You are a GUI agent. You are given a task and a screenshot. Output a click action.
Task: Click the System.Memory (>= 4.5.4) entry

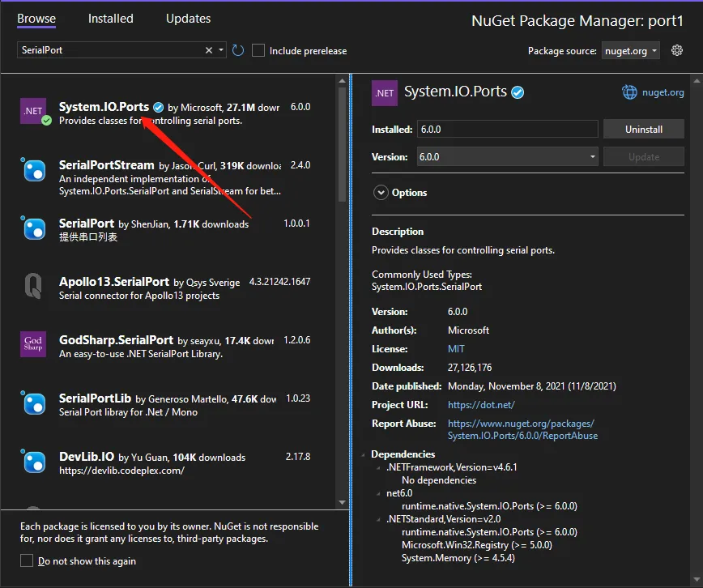click(x=458, y=558)
